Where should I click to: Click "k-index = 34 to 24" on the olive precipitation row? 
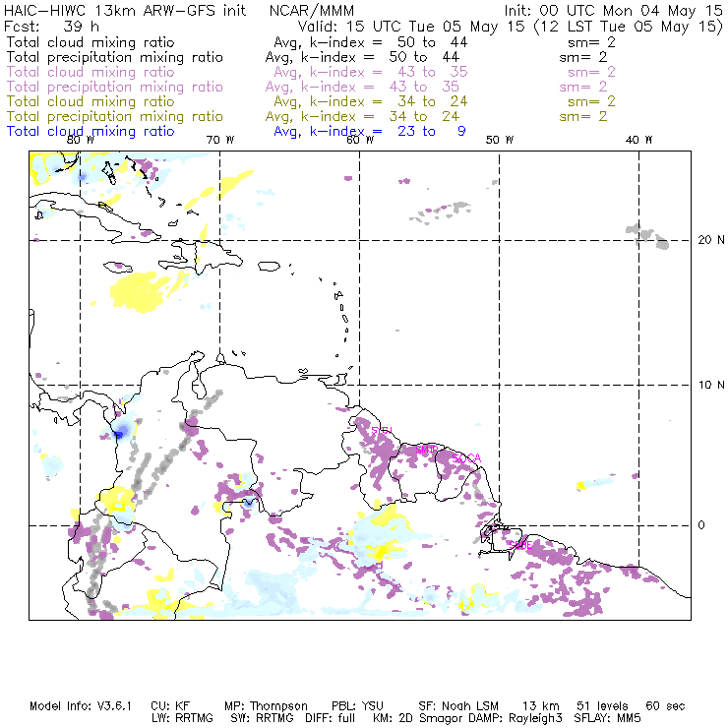(380, 116)
